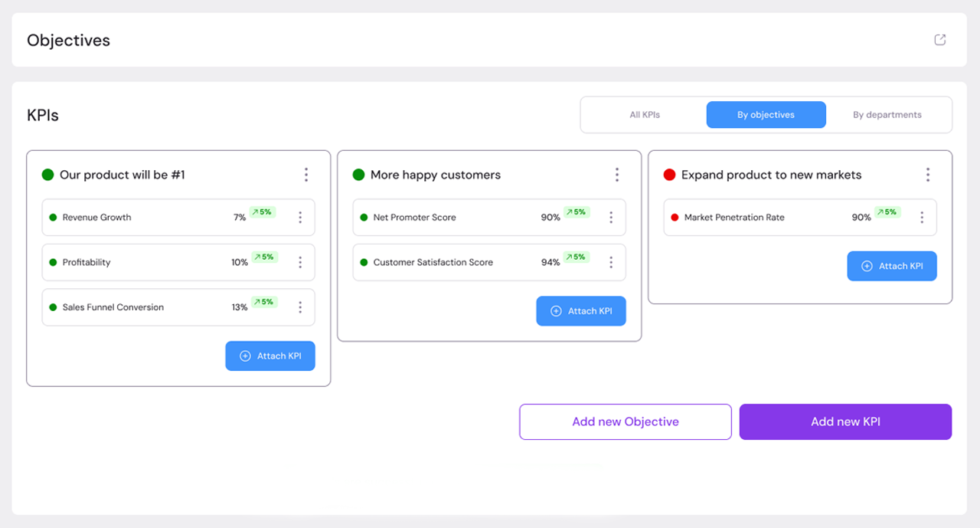Open options menu for 'Our product will be #1'
This screenshot has height=528, width=980.
306,175
